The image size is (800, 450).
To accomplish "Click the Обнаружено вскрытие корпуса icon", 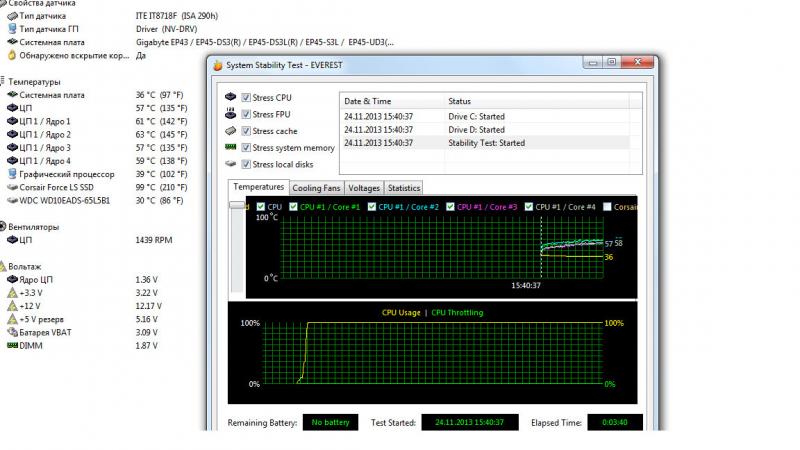I will 12,55.
